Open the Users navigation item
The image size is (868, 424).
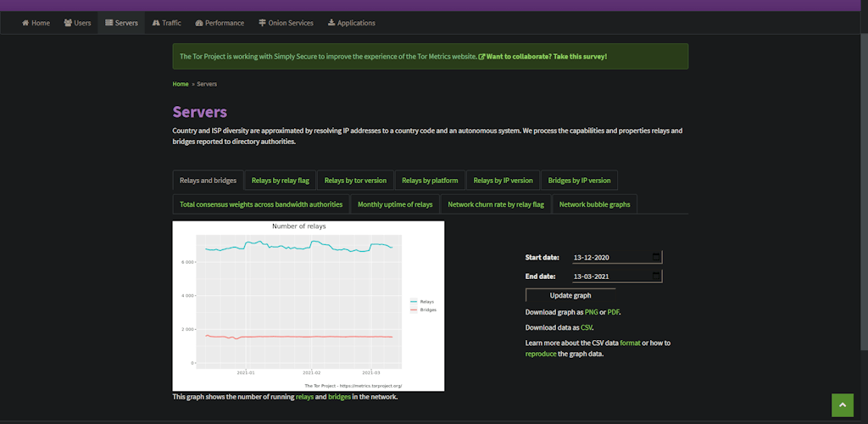(x=77, y=23)
